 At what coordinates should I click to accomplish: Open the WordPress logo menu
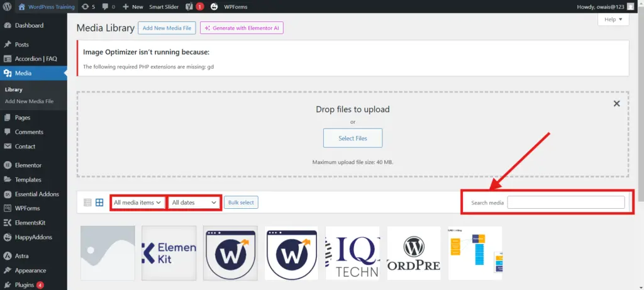(7, 6)
